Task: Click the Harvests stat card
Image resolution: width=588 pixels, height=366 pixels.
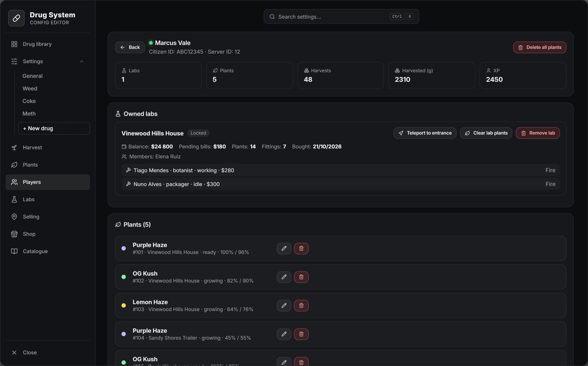Action: click(x=340, y=75)
